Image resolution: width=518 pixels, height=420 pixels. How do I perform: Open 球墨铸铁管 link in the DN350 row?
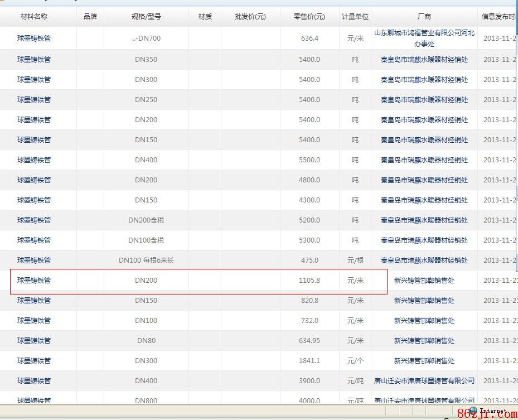(x=34, y=60)
